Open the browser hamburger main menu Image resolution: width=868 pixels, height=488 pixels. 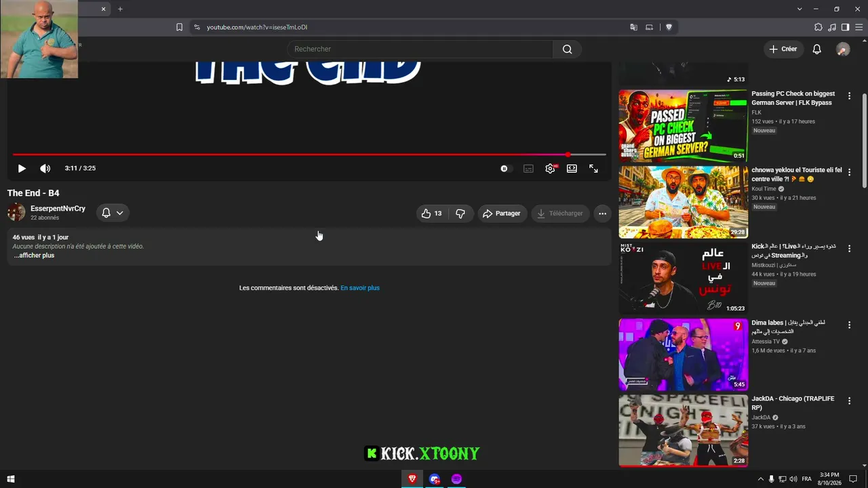coord(859,27)
